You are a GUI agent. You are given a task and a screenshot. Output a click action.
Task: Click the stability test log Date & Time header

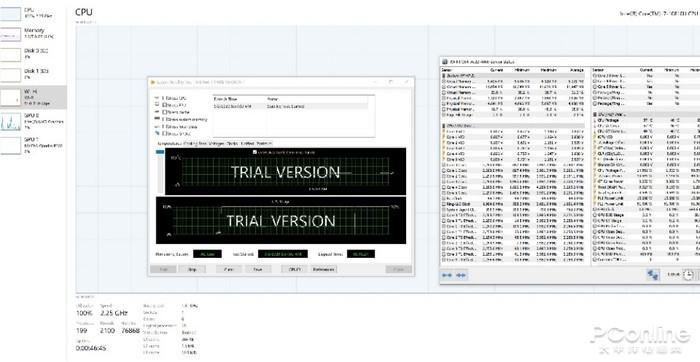pyautogui.click(x=239, y=98)
